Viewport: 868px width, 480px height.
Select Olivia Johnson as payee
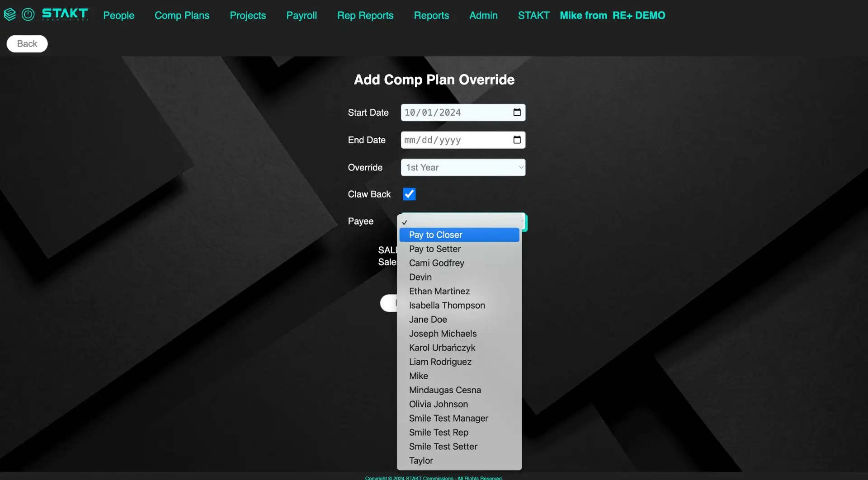[459, 404]
